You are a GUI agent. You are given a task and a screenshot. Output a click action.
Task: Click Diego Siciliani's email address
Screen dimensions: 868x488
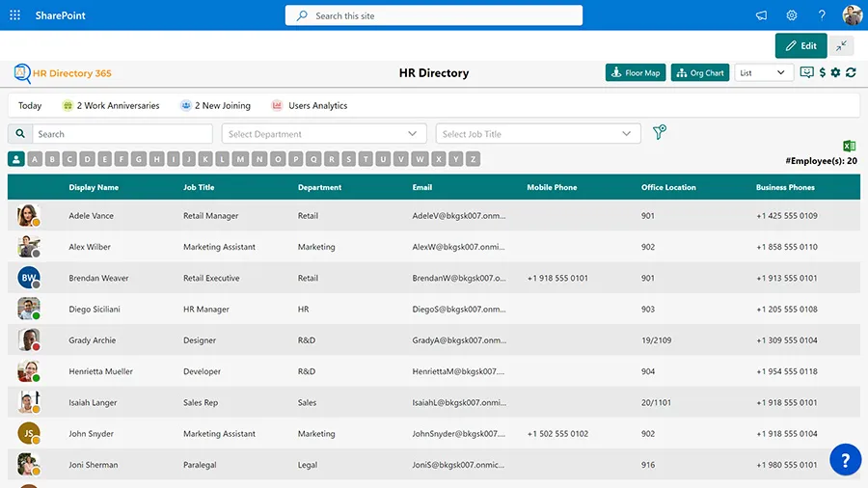pyautogui.click(x=459, y=310)
